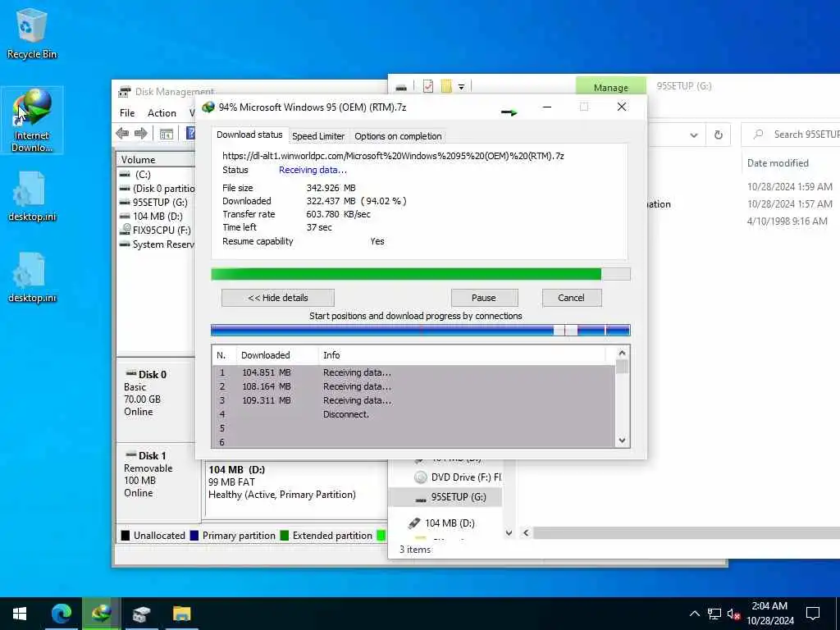Click the FIX95CPU (F:) volume disc icon

126,230
